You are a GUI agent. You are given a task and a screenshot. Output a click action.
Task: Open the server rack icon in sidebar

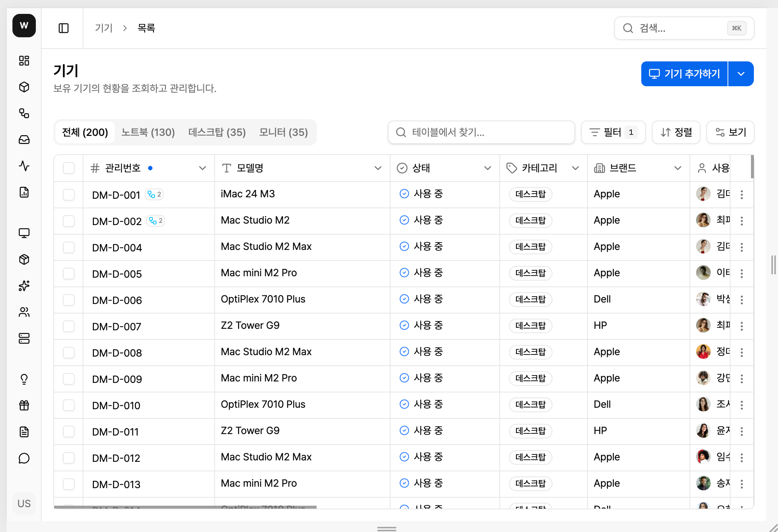[24, 338]
